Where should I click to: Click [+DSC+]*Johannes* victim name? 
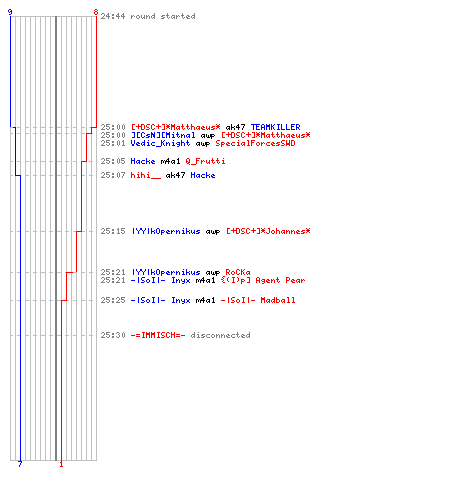tap(268, 231)
